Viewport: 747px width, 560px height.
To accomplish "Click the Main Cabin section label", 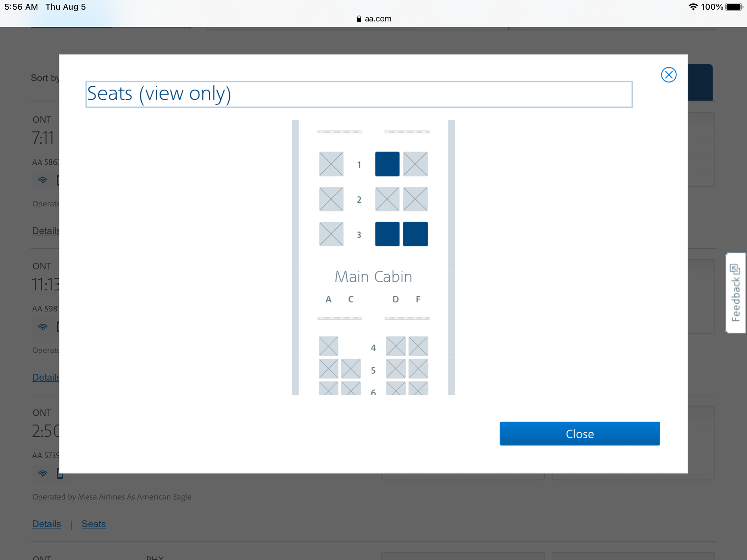I will point(373,277).
